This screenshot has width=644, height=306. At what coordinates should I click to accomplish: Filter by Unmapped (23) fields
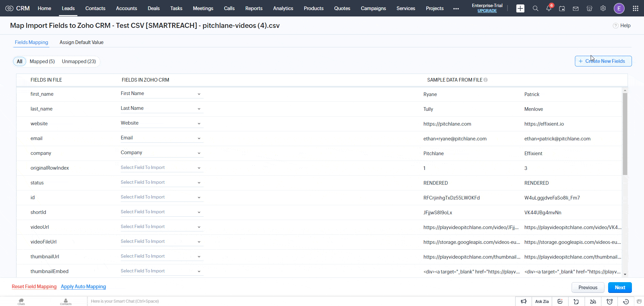click(79, 61)
